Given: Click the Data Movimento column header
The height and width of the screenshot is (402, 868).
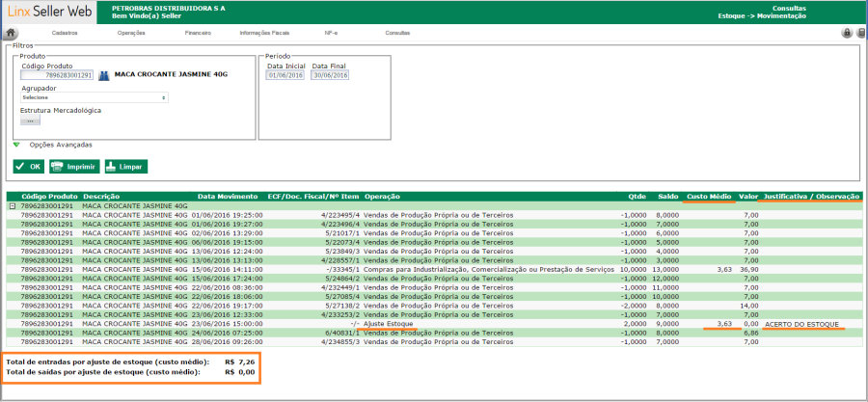Looking at the screenshot, I should point(228,197).
